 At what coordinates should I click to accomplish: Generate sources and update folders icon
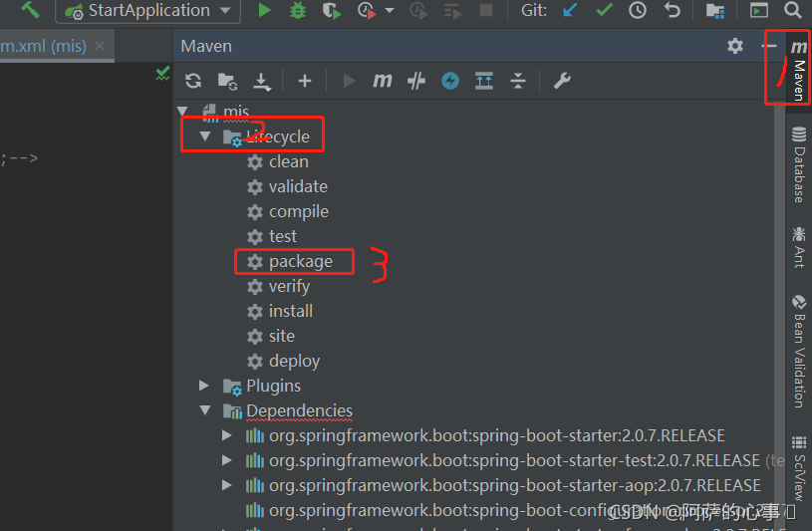(x=227, y=81)
